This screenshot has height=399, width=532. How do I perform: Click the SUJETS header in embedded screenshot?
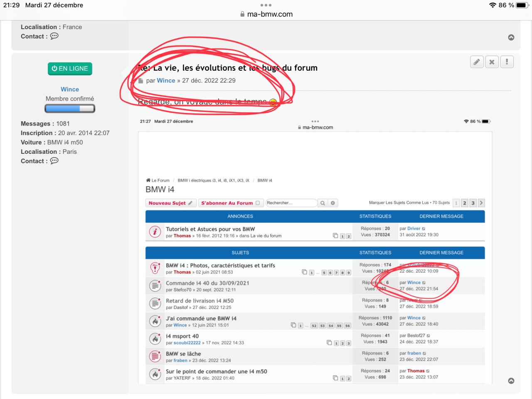[x=240, y=253]
